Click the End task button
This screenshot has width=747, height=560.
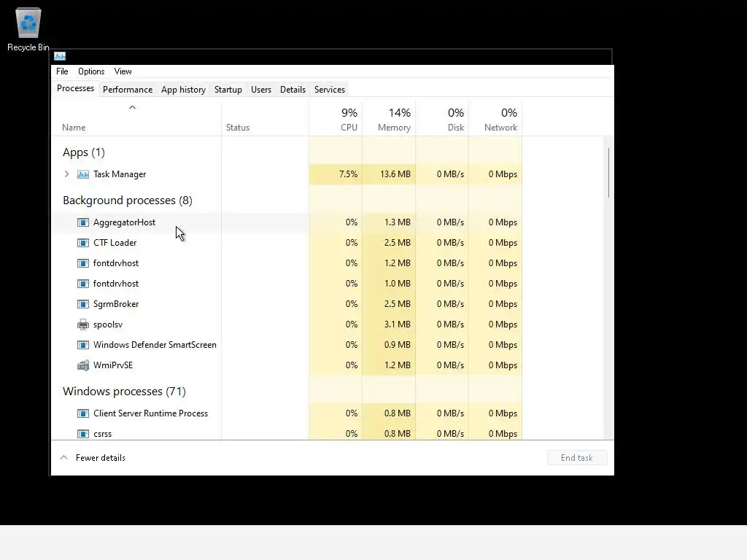(x=577, y=458)
